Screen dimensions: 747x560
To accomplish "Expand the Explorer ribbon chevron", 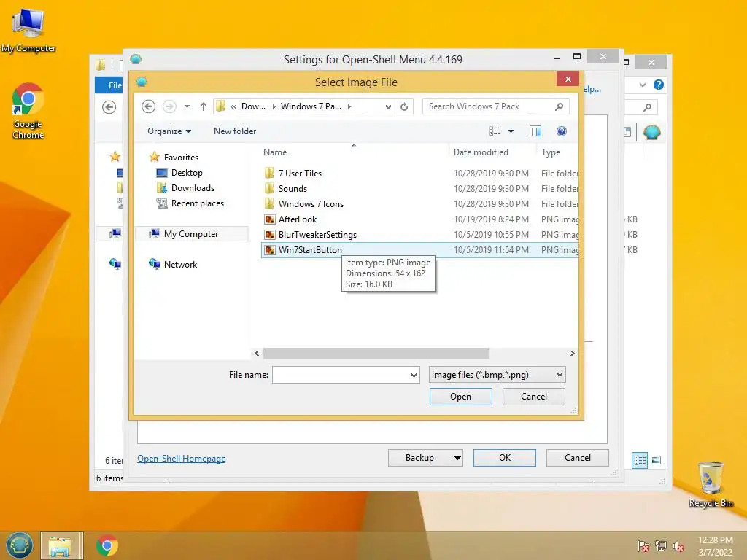I will coord(643,85).
